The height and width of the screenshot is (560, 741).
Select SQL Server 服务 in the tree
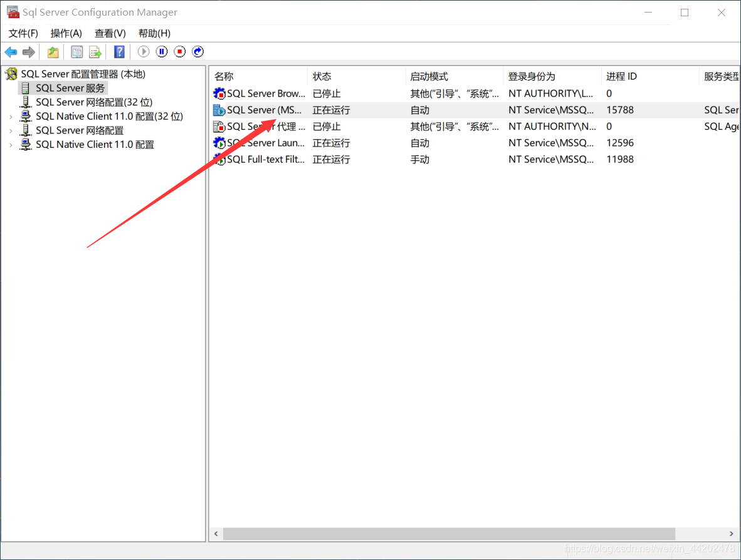pyautogui.click(x=70, y=88)
